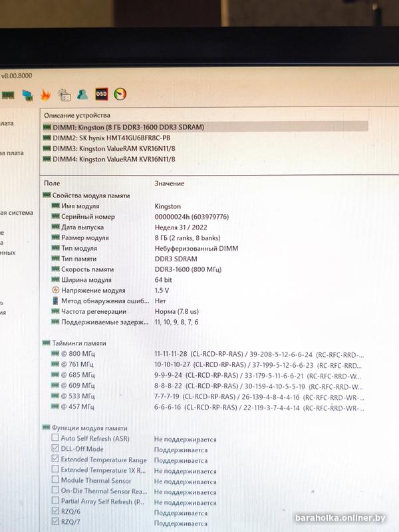Select the @ 685 МГц timing row
The width and height of the screenshot is (399, 532).
point(207,375)
